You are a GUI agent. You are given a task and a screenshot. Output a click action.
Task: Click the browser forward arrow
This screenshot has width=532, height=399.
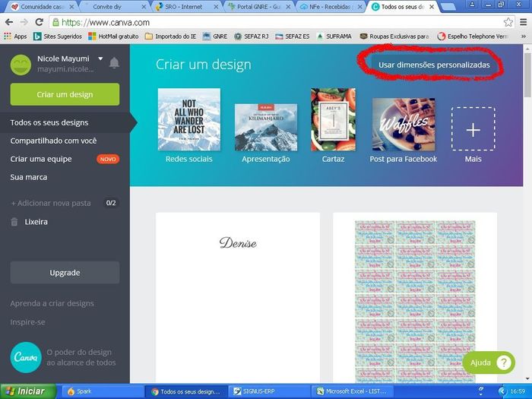pyautogui.click(x=24, y=22)
